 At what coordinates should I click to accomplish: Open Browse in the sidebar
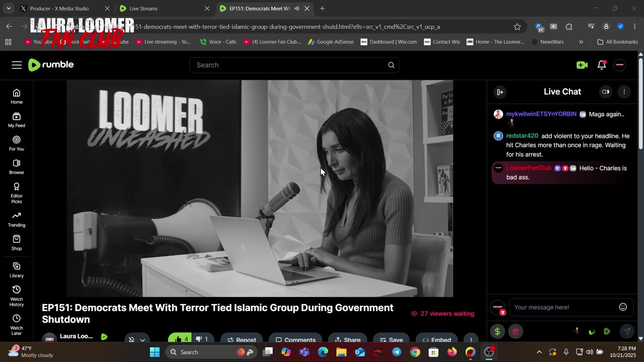[x=17, y=167]
